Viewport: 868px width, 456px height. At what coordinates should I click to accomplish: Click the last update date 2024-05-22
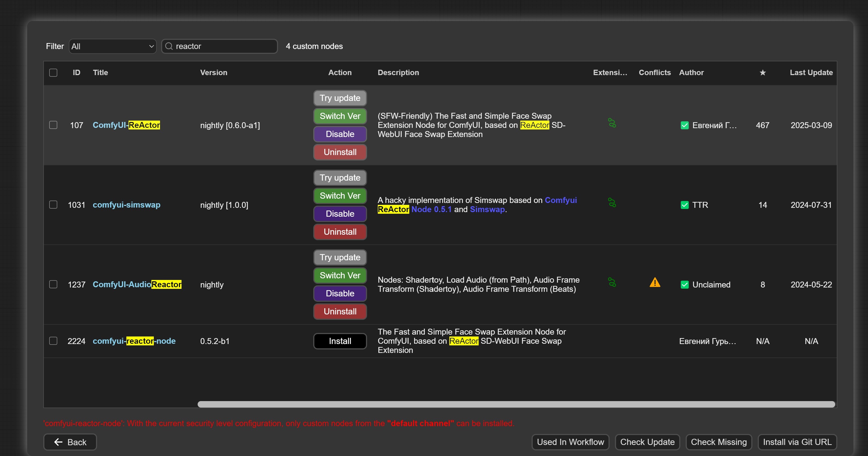pyautogui.click(x=811, y=284)
